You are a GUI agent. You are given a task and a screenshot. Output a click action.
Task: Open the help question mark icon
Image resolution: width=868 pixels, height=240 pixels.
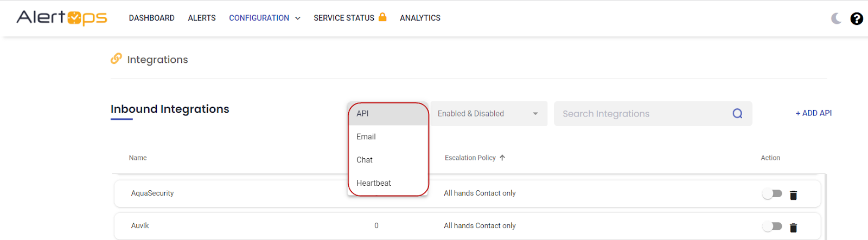(x=857, y=18)
